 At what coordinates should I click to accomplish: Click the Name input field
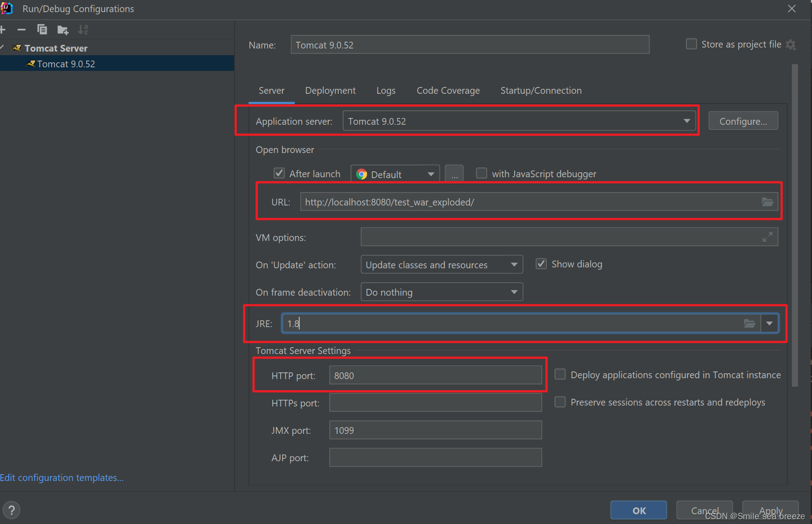(470, 45)
